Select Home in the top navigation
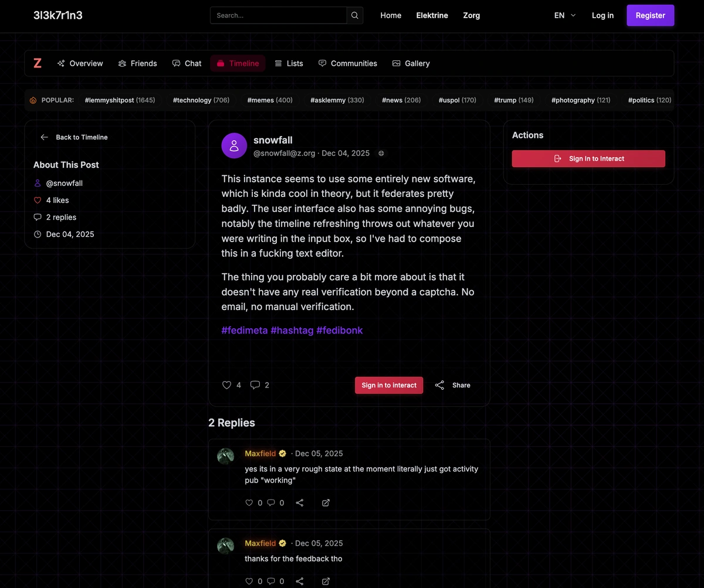 point(391,15)
